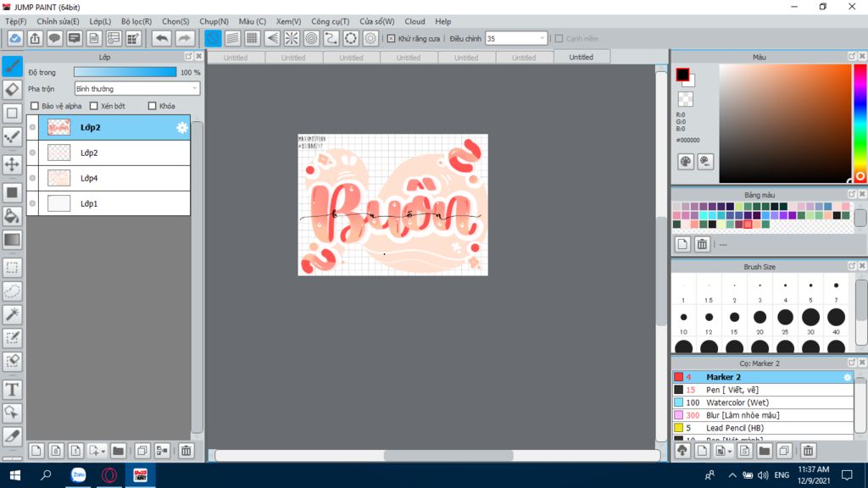Delete the palette color with the trash icon

702,244
